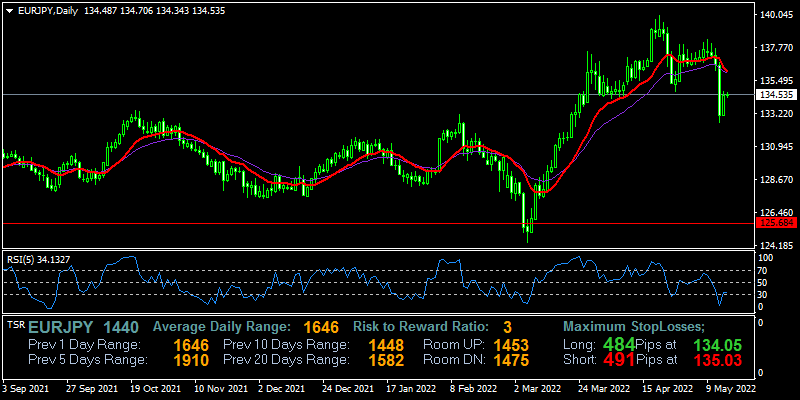This screenshot has height=400, width=800.
Task: Click the 124.185 price axis value
Action: pos(776,245)
